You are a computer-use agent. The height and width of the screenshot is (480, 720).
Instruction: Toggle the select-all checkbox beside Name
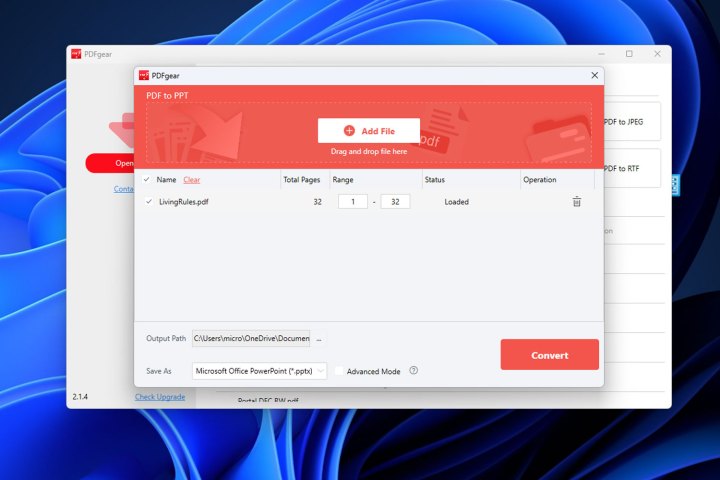coord(146,180)
